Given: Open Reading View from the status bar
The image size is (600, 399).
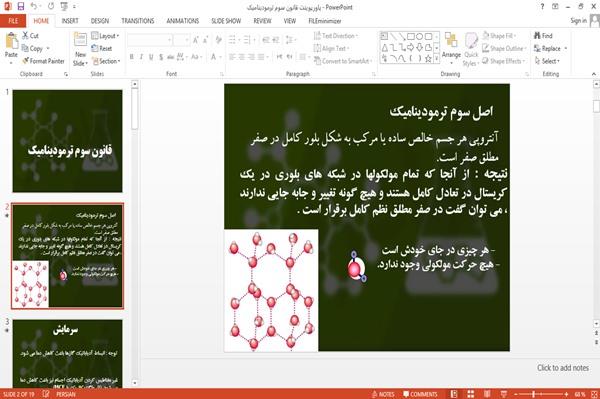Looking at the screenshot, I should tap(487, 394).
